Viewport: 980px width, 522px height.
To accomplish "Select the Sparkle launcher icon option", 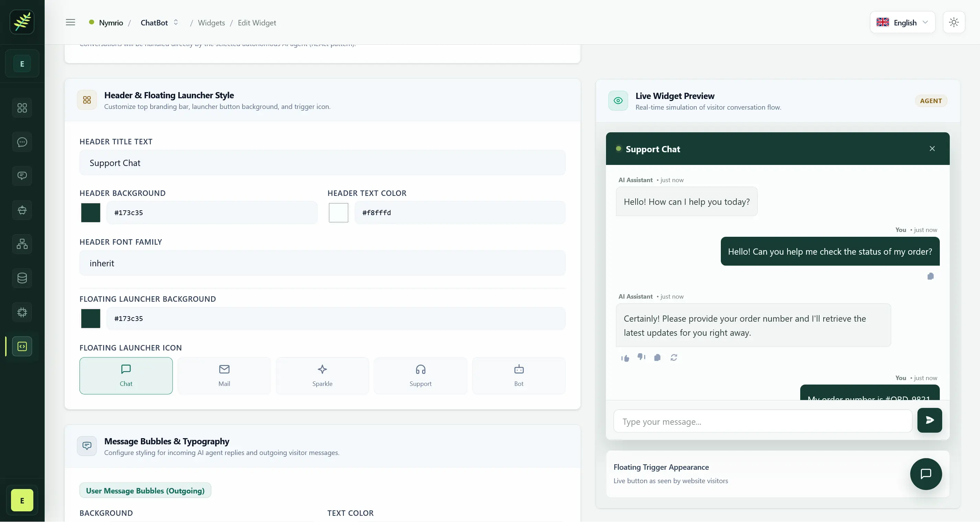I will (322, 376).
